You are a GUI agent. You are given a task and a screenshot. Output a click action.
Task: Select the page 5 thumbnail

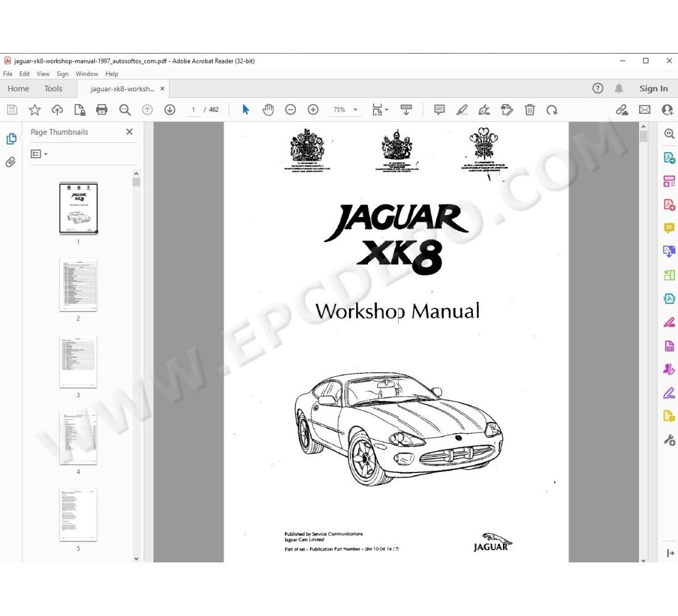(x=78, y=514)
